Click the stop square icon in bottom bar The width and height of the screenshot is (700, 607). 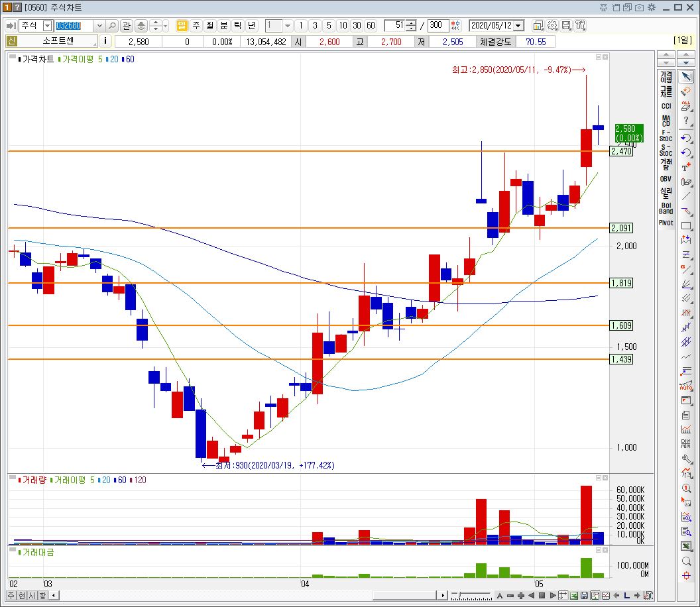click(x=542, y=595)
